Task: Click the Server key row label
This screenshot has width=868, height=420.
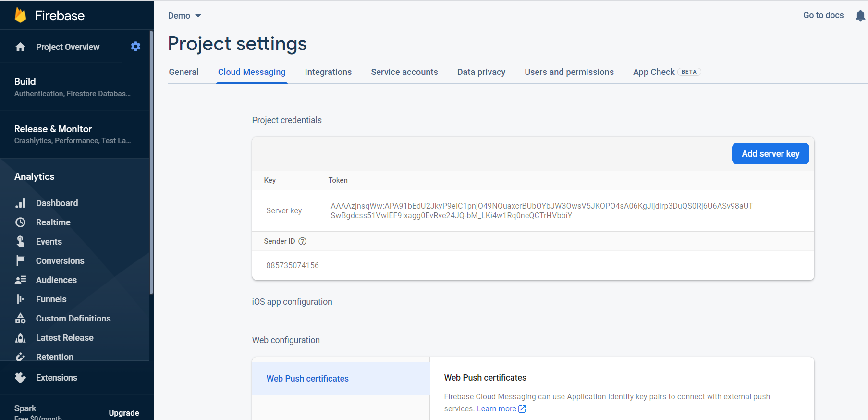Action: 284,210
